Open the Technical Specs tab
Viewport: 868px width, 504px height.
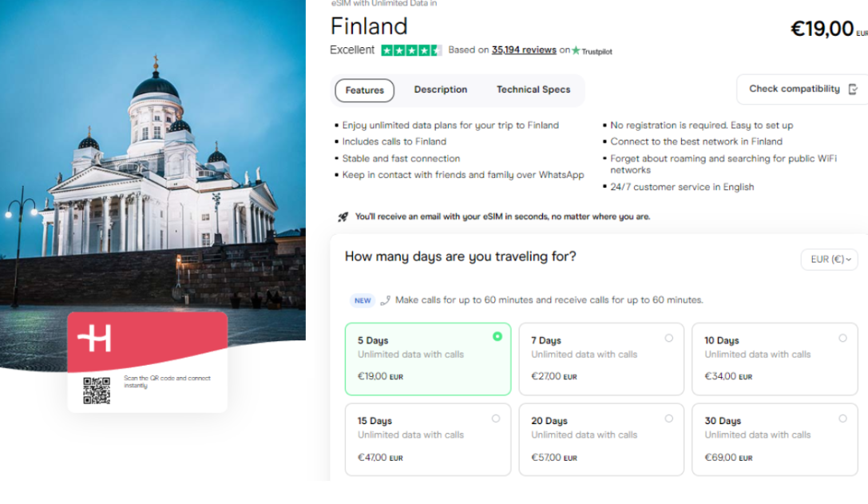[533, 89]
